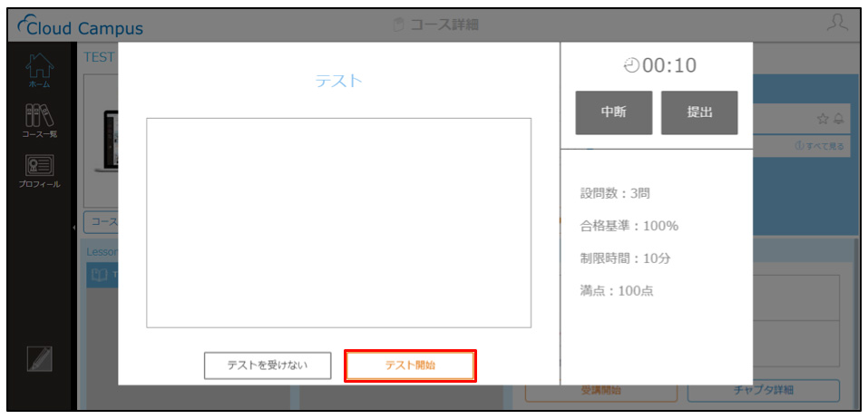Click the clock timer icon beside 00:10
Screen dimensions: 868x419
coord(631,66)
